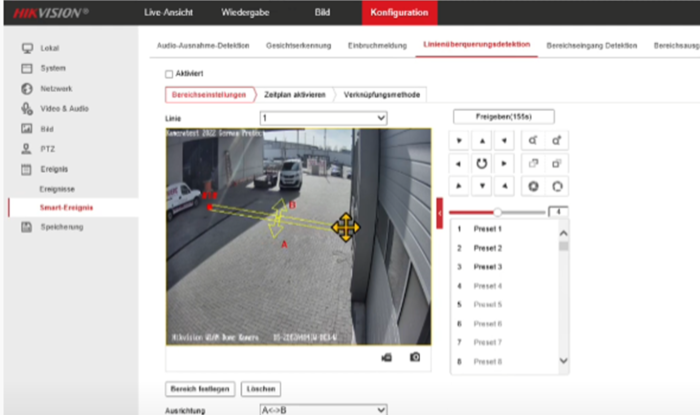
Task: Click the Freigeben(155s) button
Action: click(x=504, y=117)
